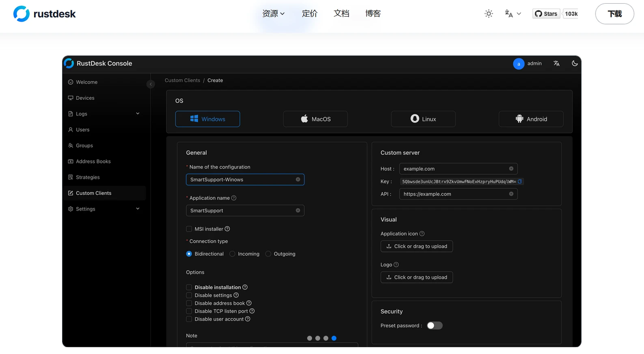
Task: Toggle the Preset password switch
Action: pyautogui.click(x=434, y=326)
